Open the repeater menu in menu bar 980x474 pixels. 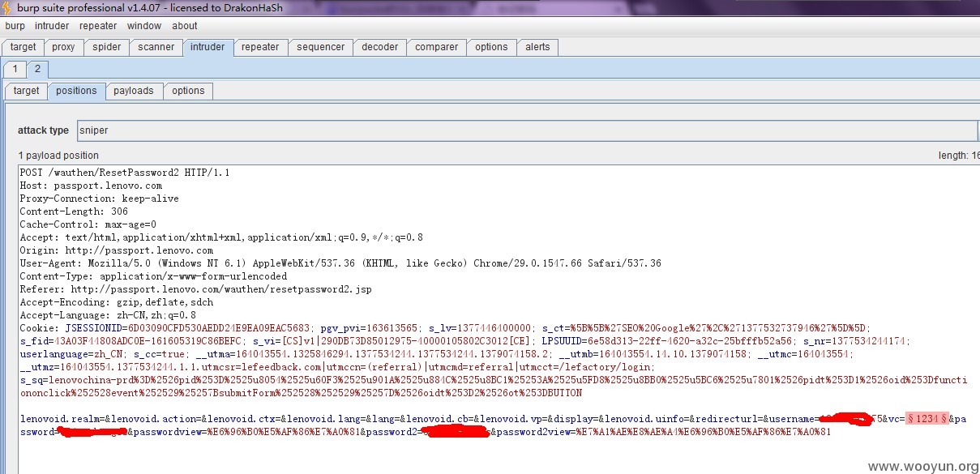(98, 26)
